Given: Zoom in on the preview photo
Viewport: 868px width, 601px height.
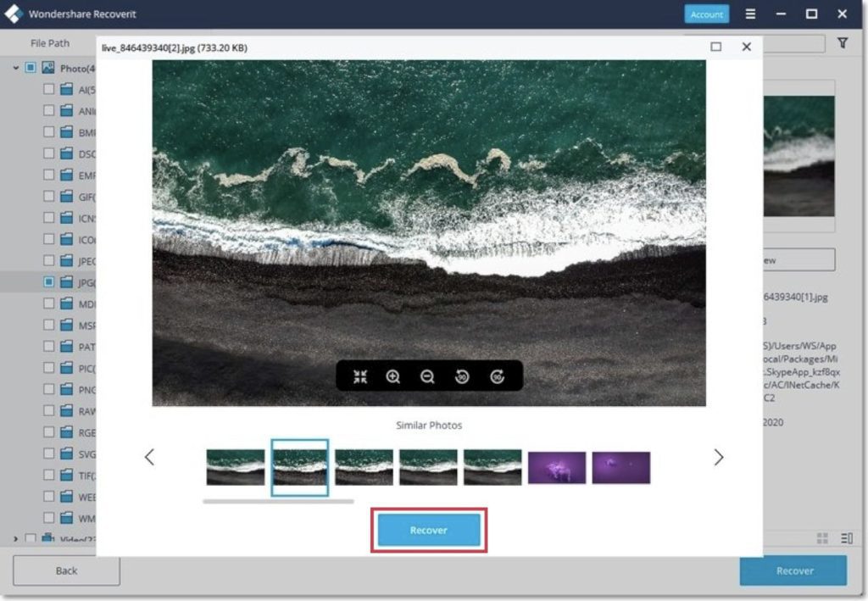Looking at the screenshot, I should click(x=393, y=377).
